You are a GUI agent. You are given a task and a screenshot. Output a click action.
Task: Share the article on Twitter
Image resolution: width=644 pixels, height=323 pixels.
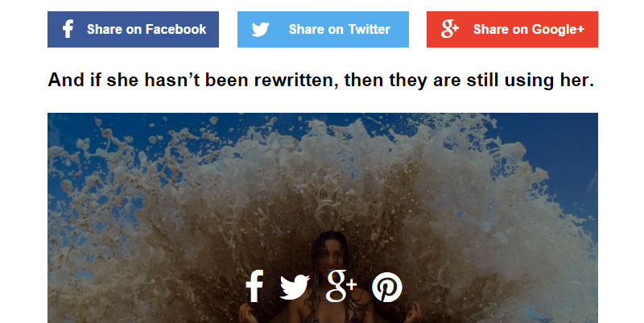[x=323, y=29]
